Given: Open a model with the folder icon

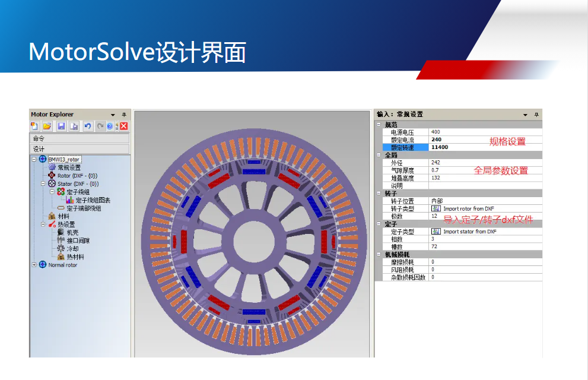Looking at the screenshot, I should click(47, 126).
